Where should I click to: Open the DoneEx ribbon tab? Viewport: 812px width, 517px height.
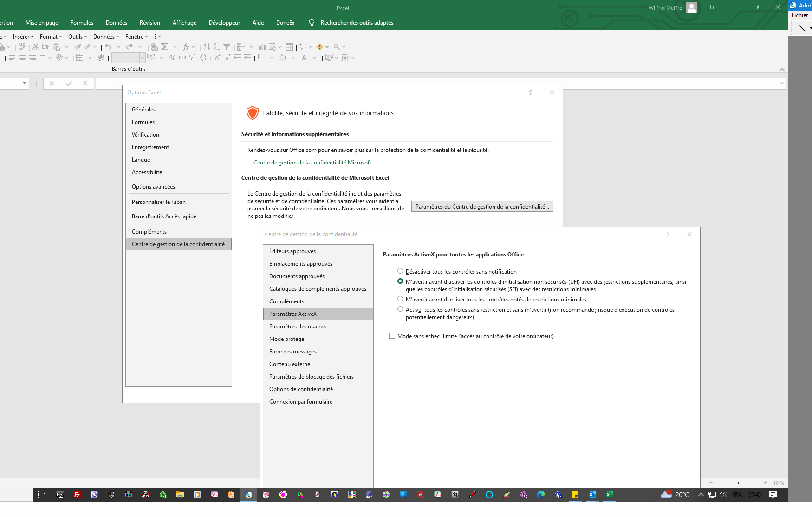pyautogui.click(x=285, y=23)
